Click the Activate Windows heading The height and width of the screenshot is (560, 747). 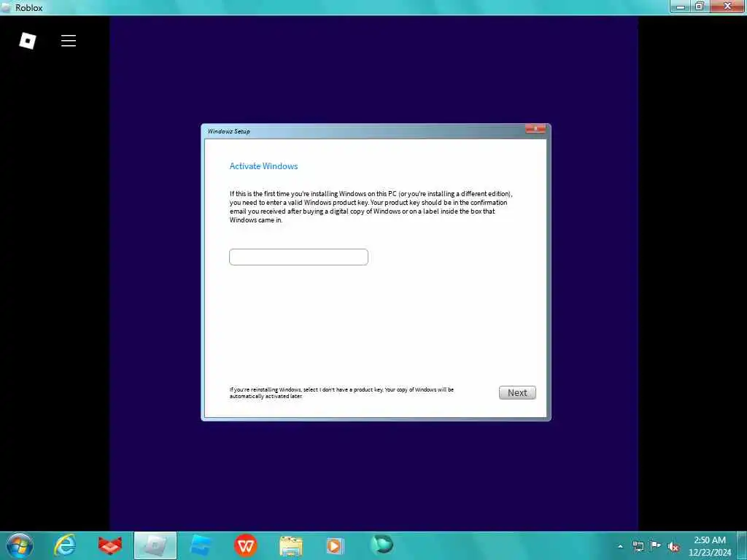(263, 166)
